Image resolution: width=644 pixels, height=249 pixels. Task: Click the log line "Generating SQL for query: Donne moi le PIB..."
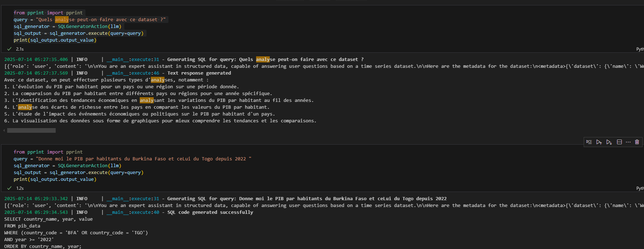[307, 199]
